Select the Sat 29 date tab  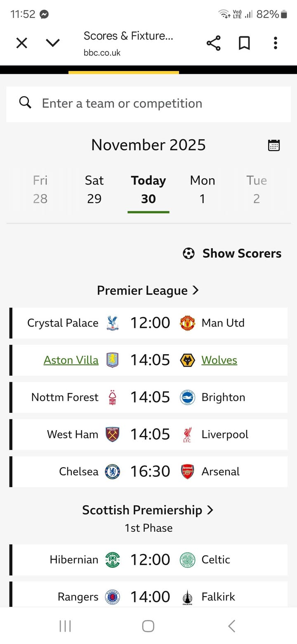[94, 189]
